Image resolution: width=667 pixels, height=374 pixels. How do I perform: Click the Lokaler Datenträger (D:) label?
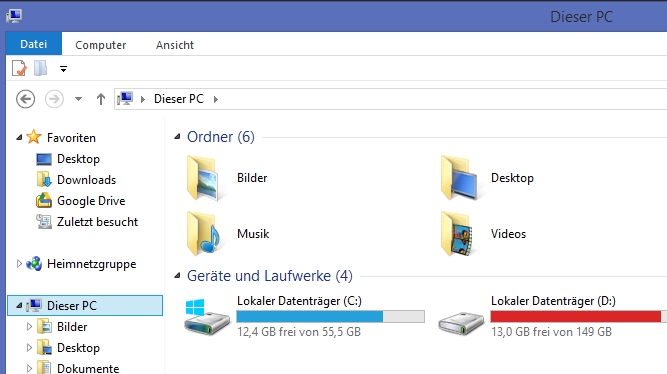pos(553,301)
